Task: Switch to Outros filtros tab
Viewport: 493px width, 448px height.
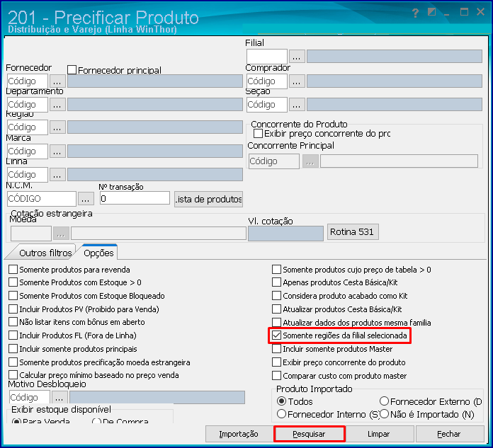Action: click(x=45, y=253)
